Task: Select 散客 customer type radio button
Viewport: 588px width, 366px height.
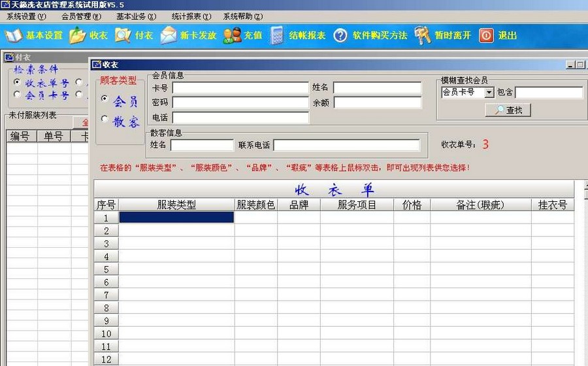Action: coord(105,119)
